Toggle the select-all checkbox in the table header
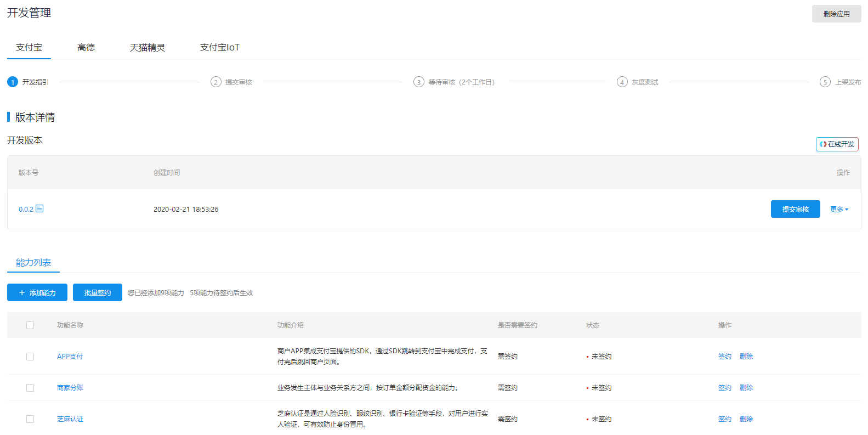Screen dimensions: 868x435 tap(30, 325)
